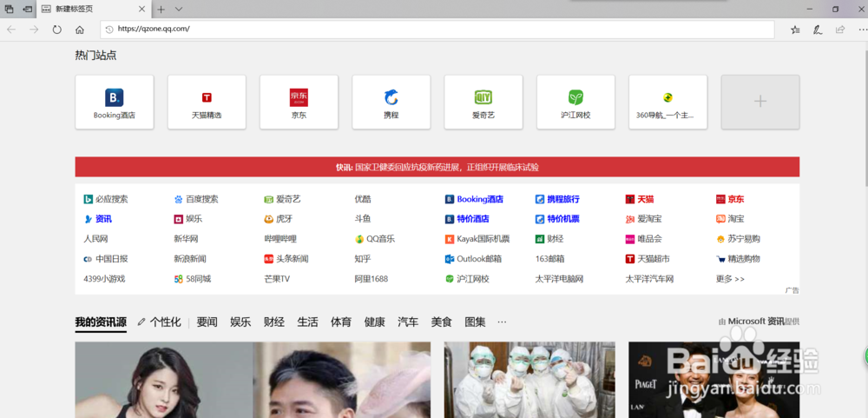Open the Kayak国际机票 link

[477, 239]
